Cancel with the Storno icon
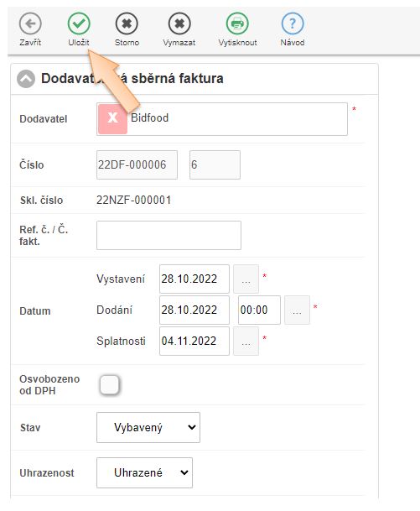420x511 pixels. point(127,23)
